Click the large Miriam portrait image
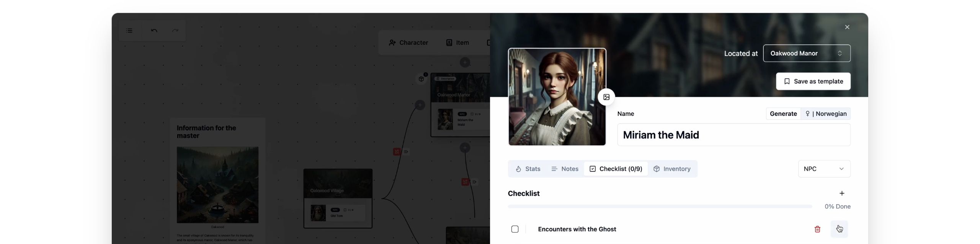Screen dimensions: 980x244 tap(557, 97)
